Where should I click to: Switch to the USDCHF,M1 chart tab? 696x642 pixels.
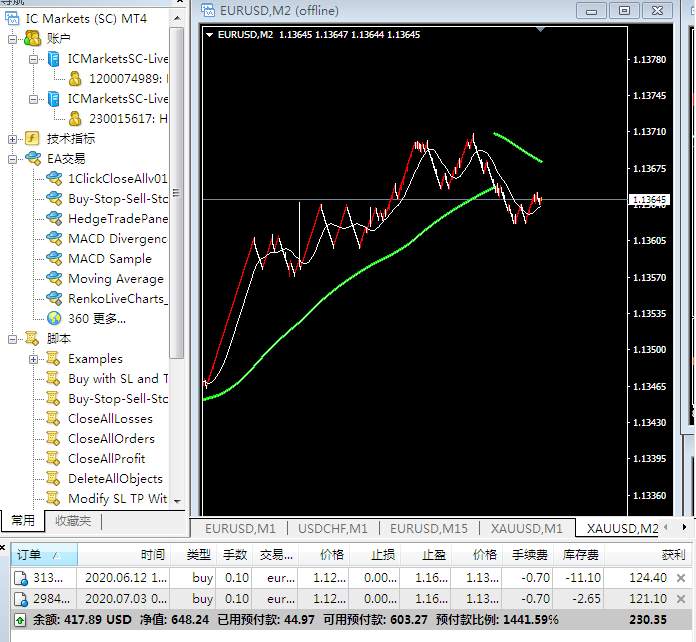click(333, 528)
